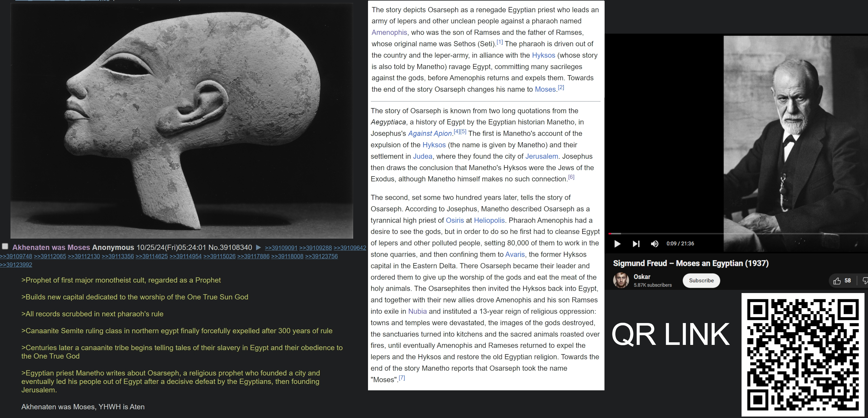Open citation [7] after "Moses"

click(x=402, y=378)
